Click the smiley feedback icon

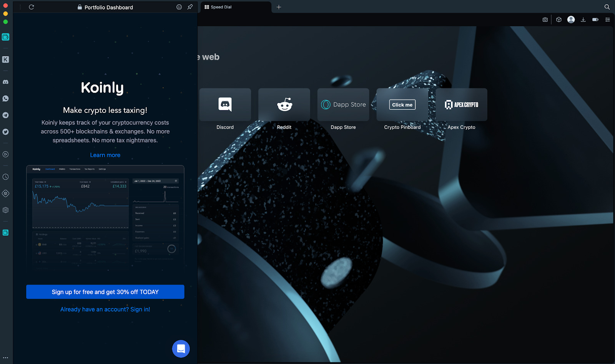click(x=179, y=7)
